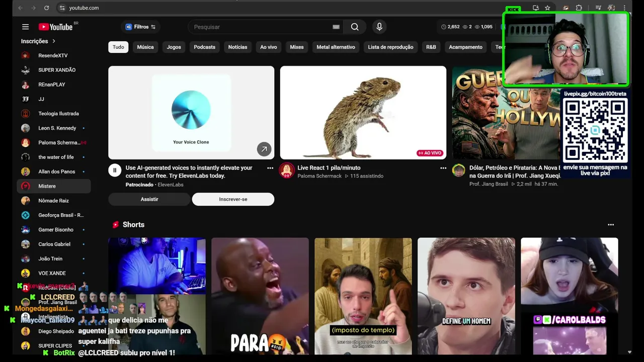Viewport: 644px width, 362px height.
Task: Open Teologia Ilustrada channel avatar in sidebar
Action: coord(25,114)
